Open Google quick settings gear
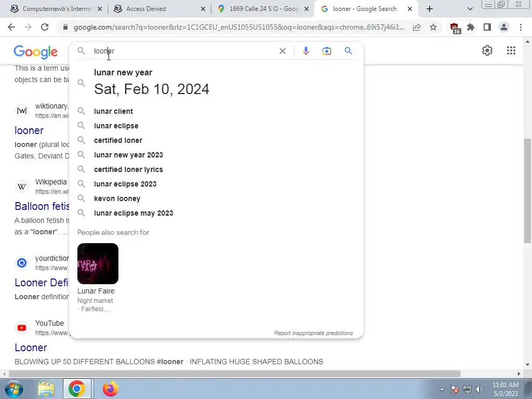Screen dimensions: 532x399 click(487, 50)
